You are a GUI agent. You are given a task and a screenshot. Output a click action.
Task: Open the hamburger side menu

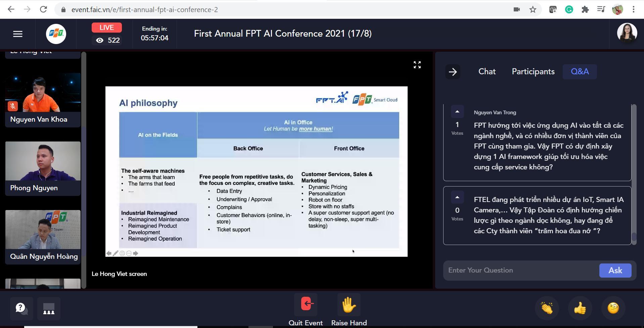pyautogui.click(x=18, y=34)
